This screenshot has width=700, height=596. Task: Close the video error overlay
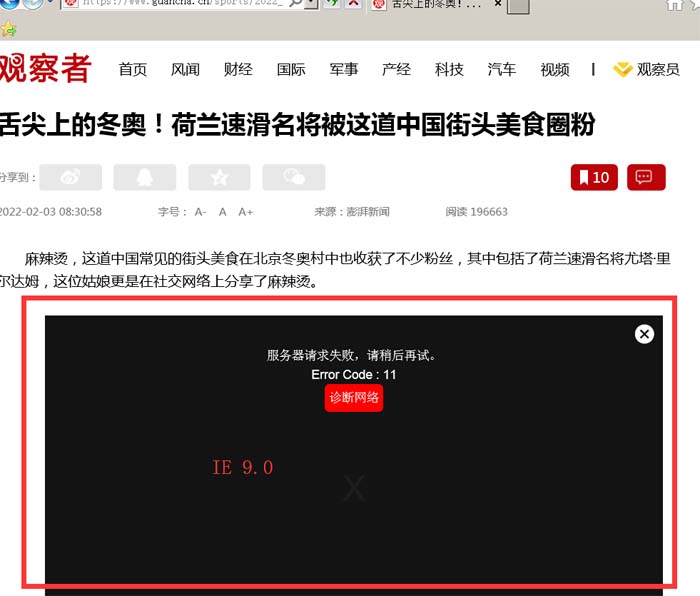644,334
